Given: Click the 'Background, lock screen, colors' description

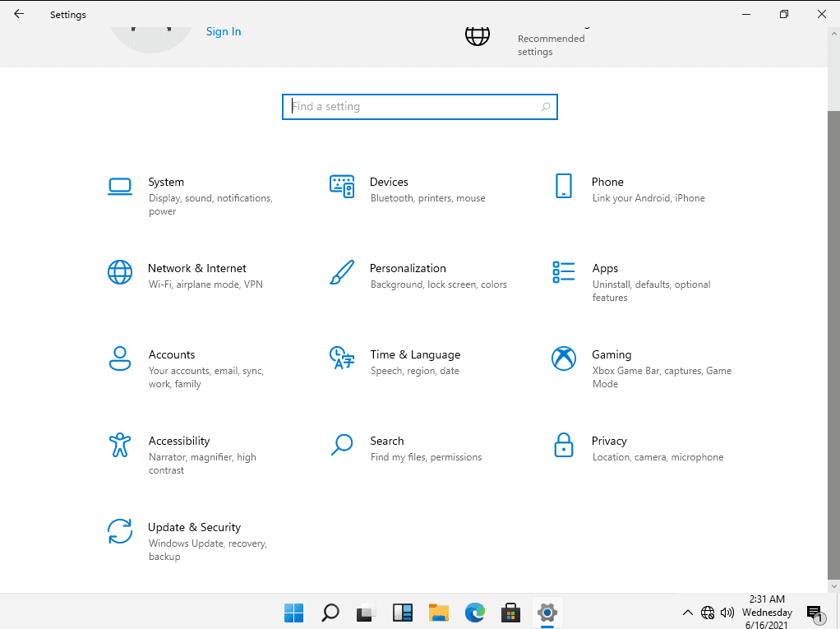Looking at the screenshot, I should tap(438, 284).
